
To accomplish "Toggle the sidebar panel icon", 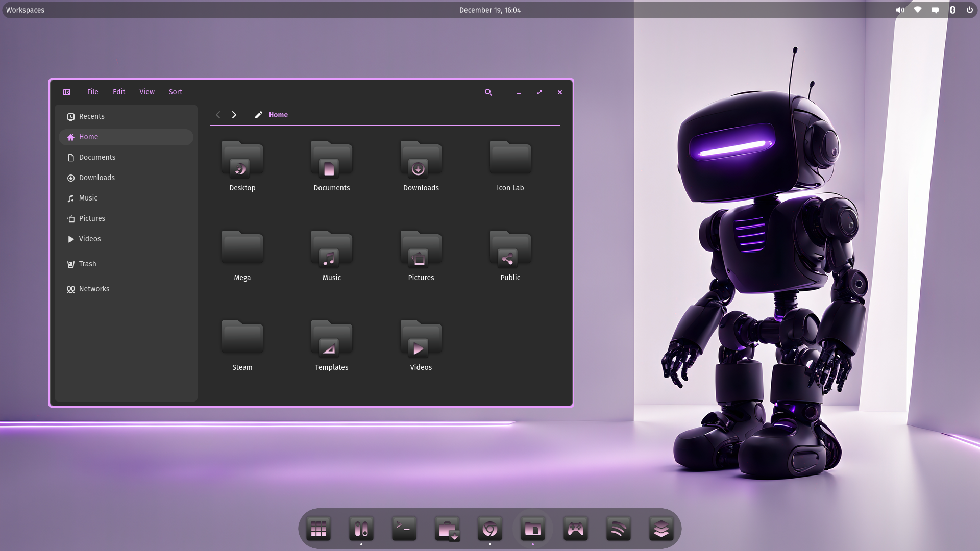I will click(x=67, y=92).
